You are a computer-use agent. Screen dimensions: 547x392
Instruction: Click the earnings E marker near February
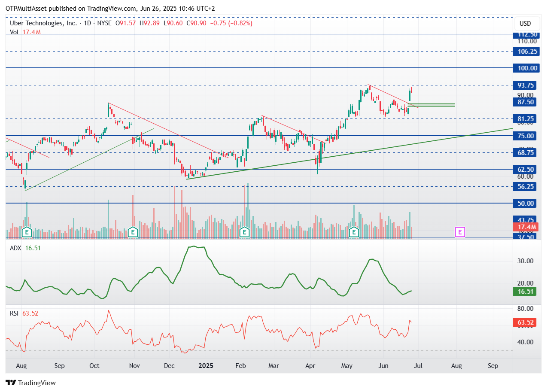(244, 232)
